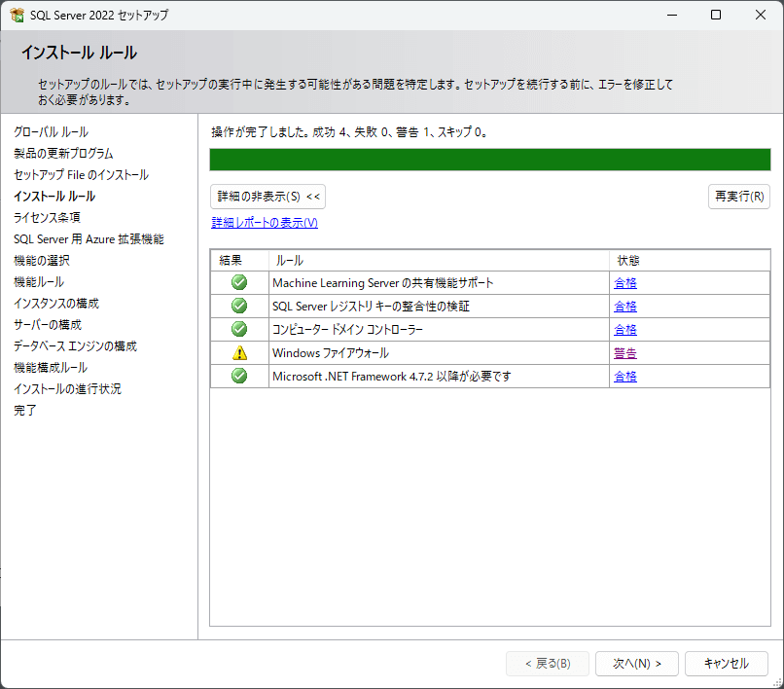Image resolution: width=784 pixels, height=689 pixels.
Task: Click rule text Windows ファイアウォール
Action: click(331, 353)
